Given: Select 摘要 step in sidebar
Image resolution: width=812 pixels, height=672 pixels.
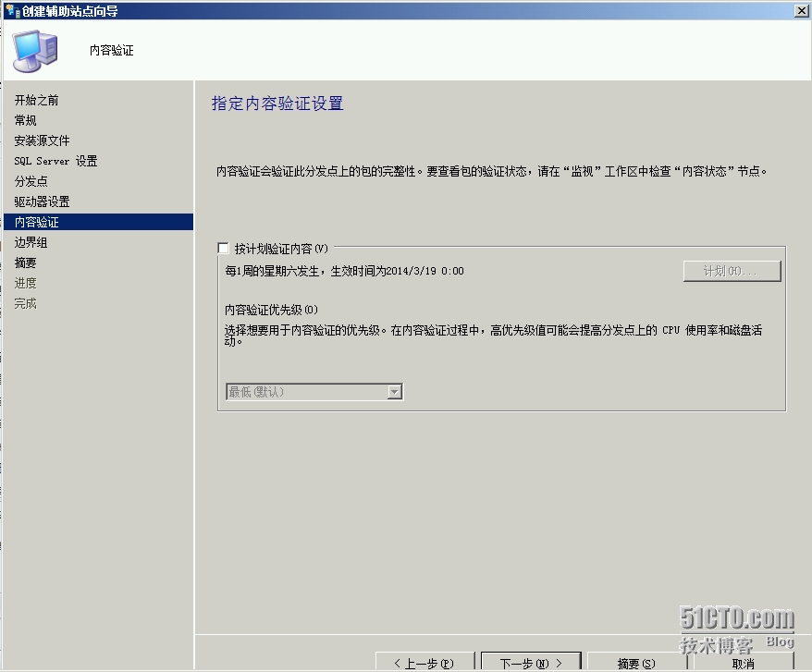Looking at the screenshot, I should [x=25, y=263].
